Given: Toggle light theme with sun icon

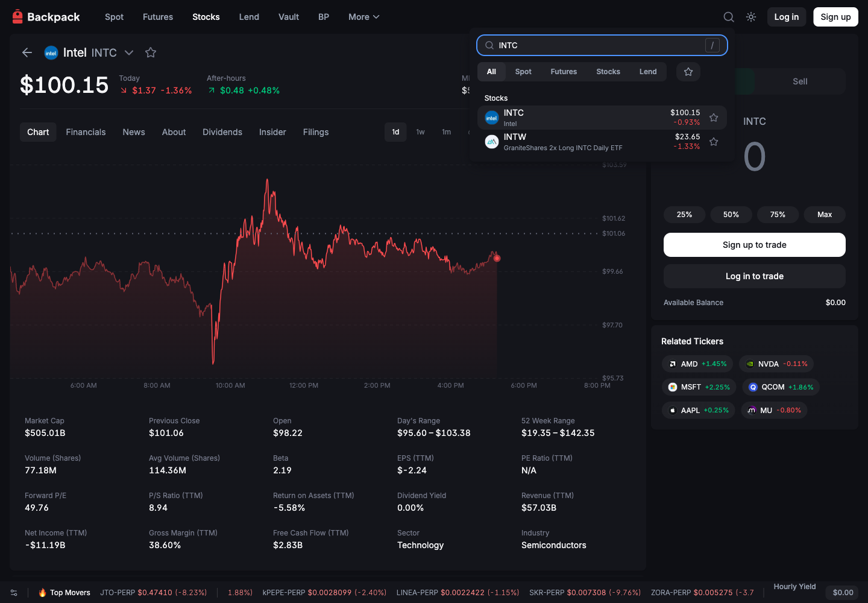Looking at the screenshot, I should 751,17.
